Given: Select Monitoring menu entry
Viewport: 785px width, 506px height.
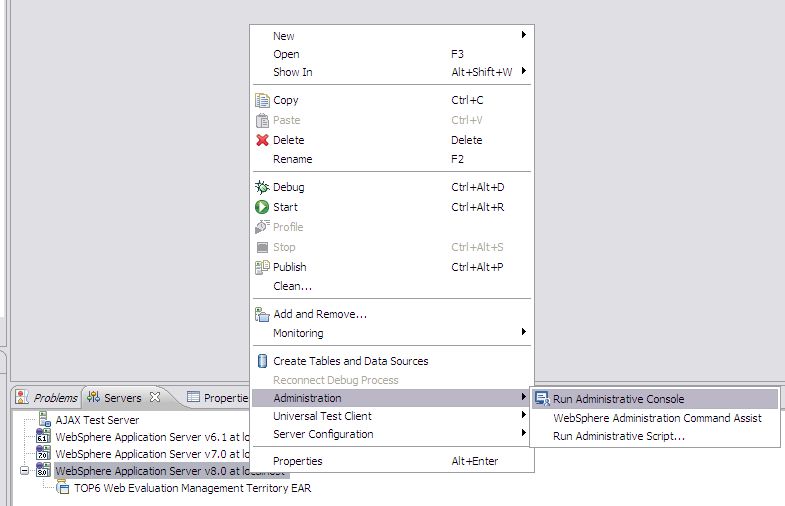Looking at the screenshot, I should pyautogui.click(x=393, y=333).
